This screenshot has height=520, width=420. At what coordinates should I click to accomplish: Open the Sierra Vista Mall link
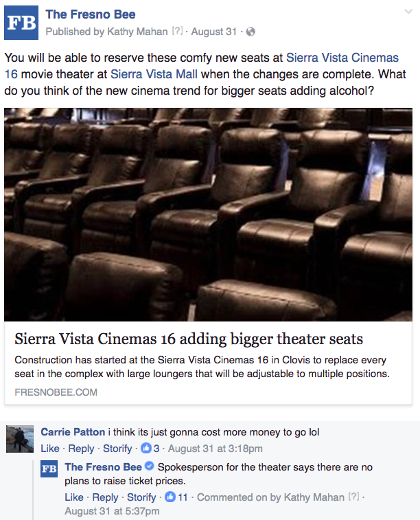[154, 74]
